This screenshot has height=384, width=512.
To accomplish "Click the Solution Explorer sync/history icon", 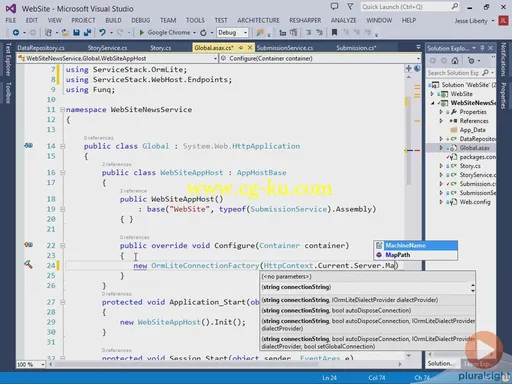I will point(471,61).
